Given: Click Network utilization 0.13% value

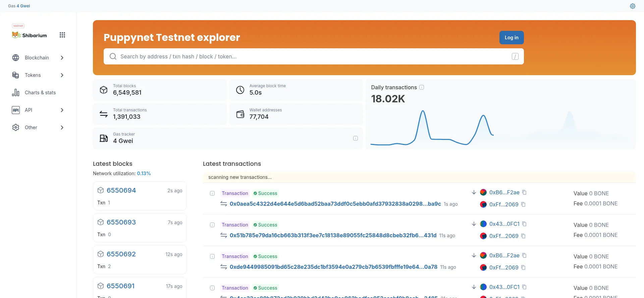Looking at the screenshot, I should pyautogui.click(x=144, y=173).
